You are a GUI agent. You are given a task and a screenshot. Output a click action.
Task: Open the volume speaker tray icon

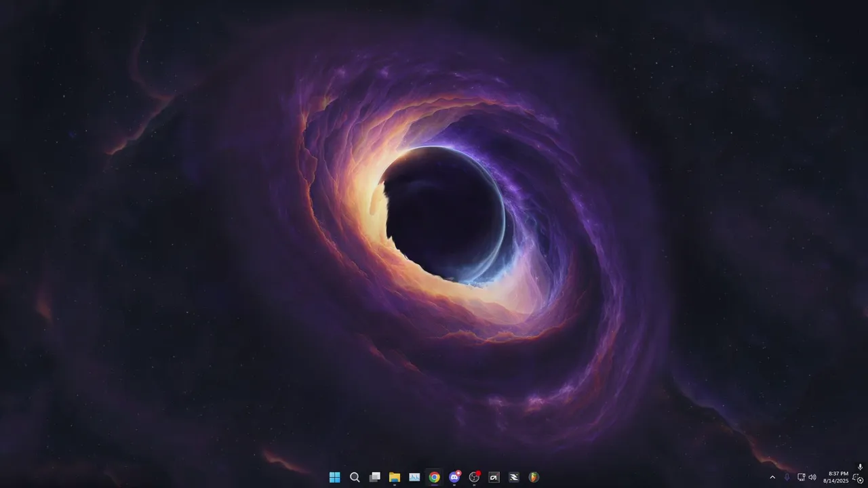click(x=812, y=477)
